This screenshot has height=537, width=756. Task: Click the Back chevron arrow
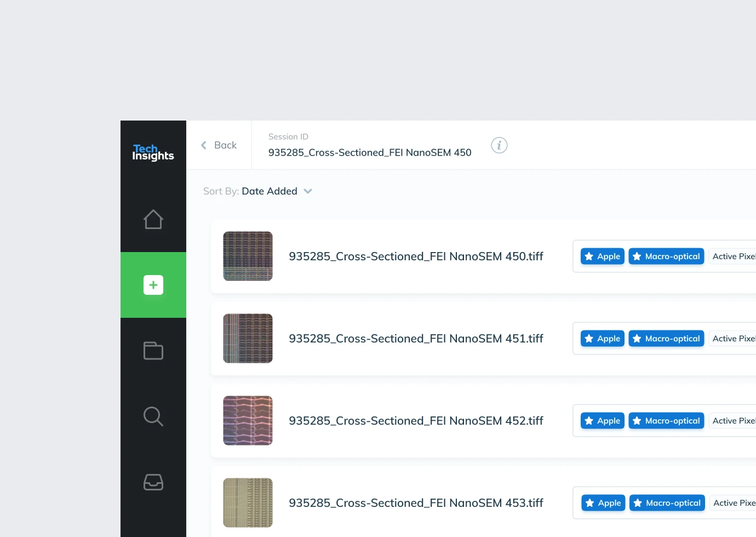coord(204,145)
